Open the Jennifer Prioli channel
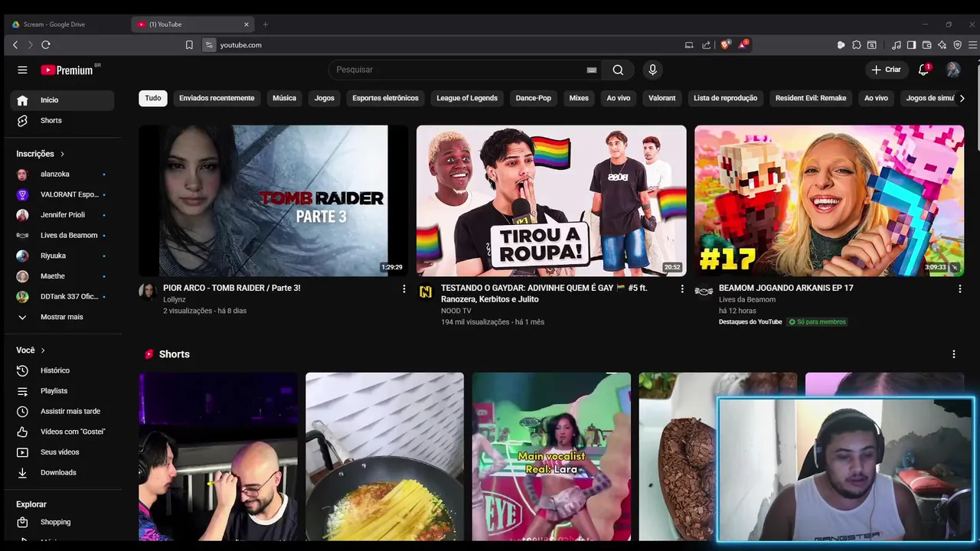Viewport: 980px width, 551px height. (62, 215)
